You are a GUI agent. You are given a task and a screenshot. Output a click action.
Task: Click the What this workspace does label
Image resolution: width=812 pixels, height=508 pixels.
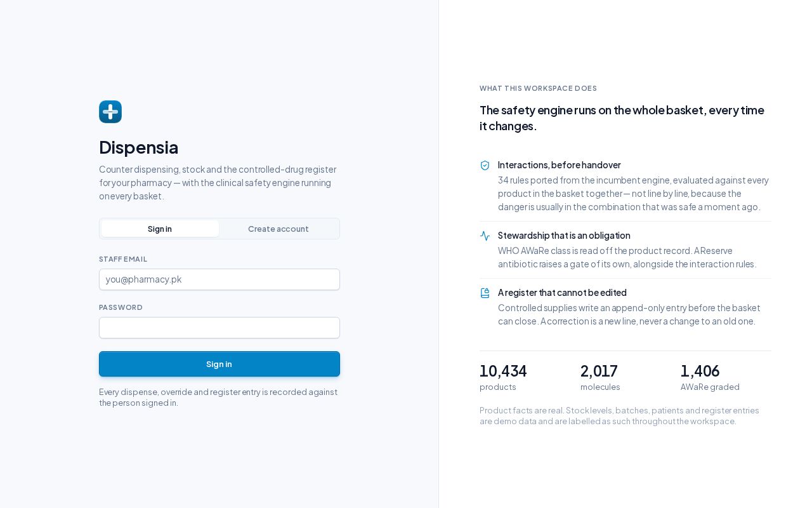pos(538,88)
